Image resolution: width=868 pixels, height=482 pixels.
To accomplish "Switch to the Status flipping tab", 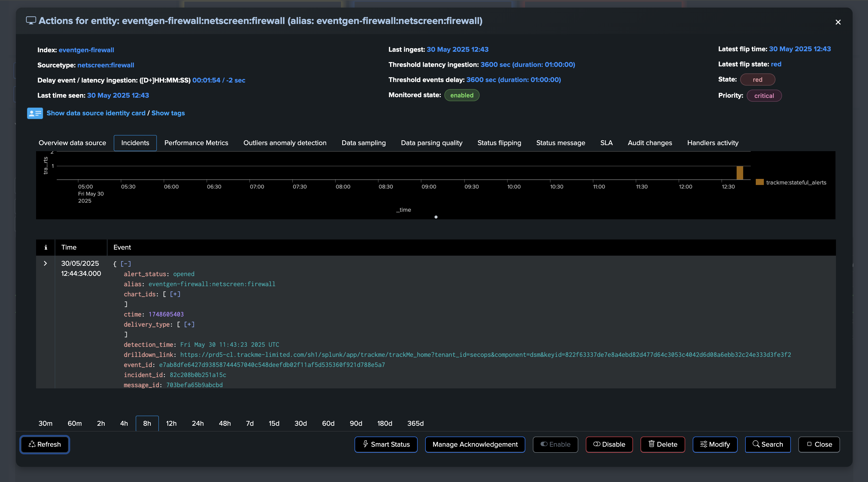I will (x=499, y=143).
